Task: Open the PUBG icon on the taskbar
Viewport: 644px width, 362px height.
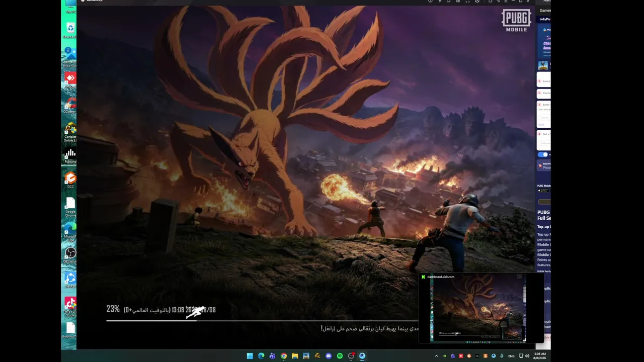Action: 306,356
